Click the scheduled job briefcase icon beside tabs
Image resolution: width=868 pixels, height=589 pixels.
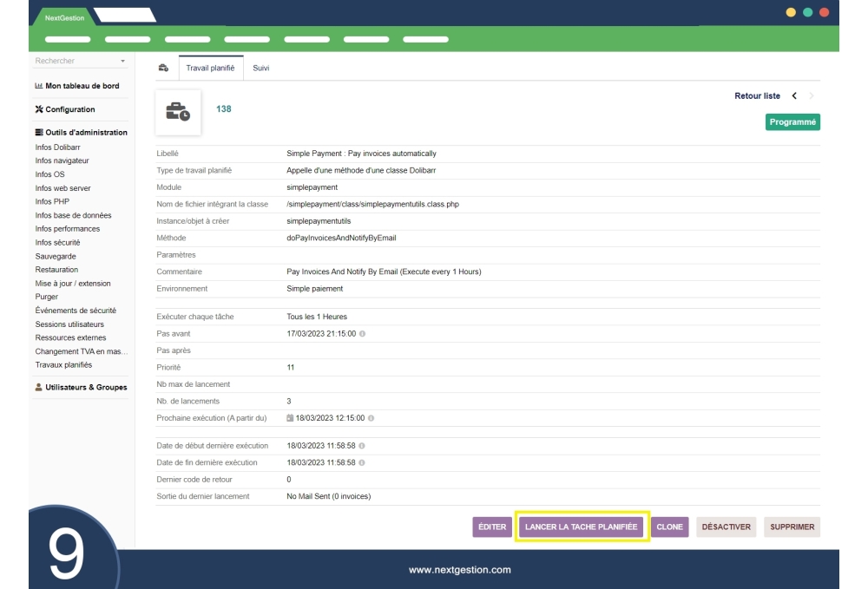(x=162, y=68)
